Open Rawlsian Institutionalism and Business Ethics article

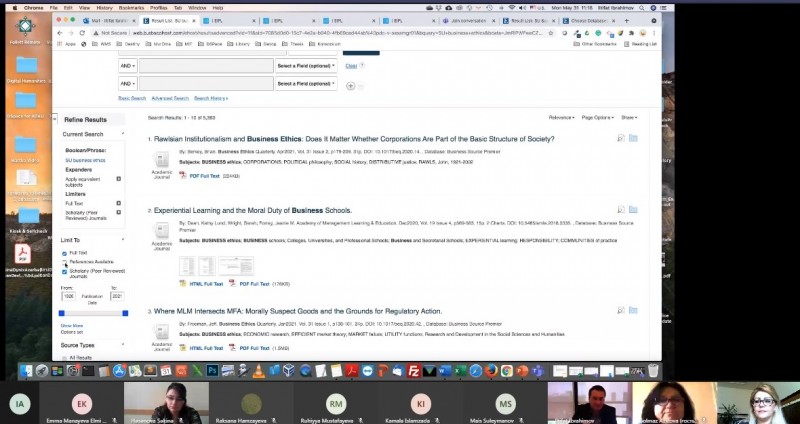pos(354,139)
